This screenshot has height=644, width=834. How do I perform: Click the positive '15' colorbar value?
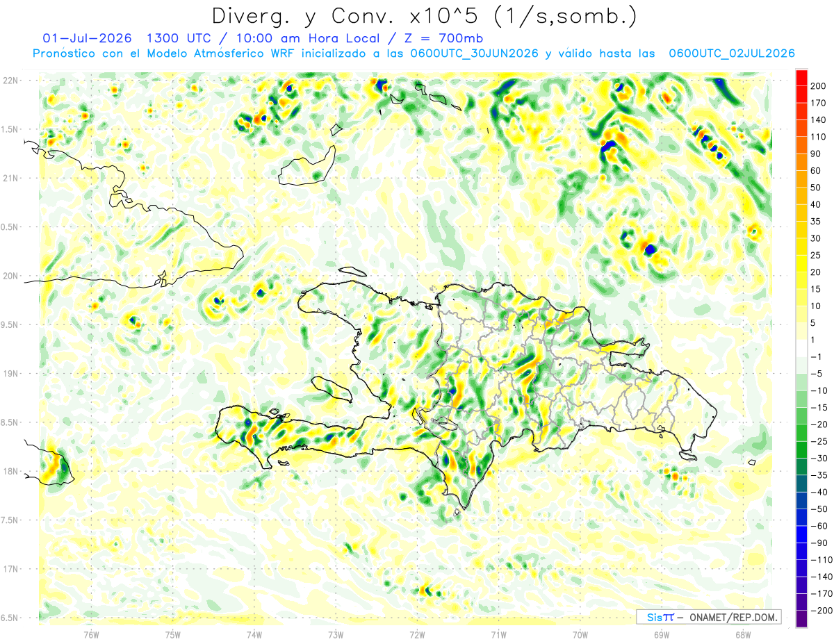[817, 289]
